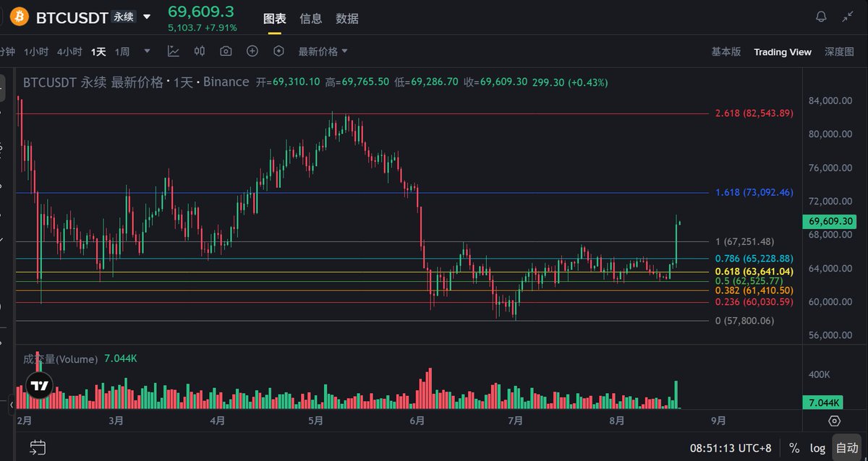Select the 1天 timeframe
Viewport: 868px width, 461px height.
[x=98, y=51]
